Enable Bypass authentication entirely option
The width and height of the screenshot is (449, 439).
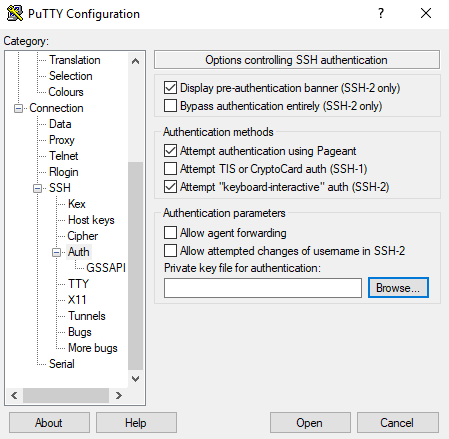tap(170, 106)
